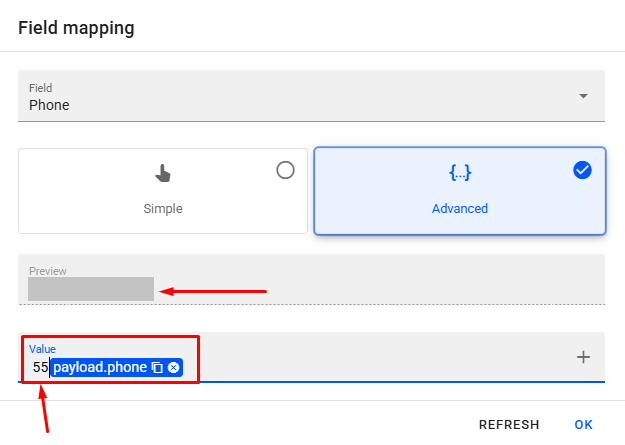This screenshot has width=625, height=445.
Task: Open the Field dropdown arrow
Action: [583, 96]
